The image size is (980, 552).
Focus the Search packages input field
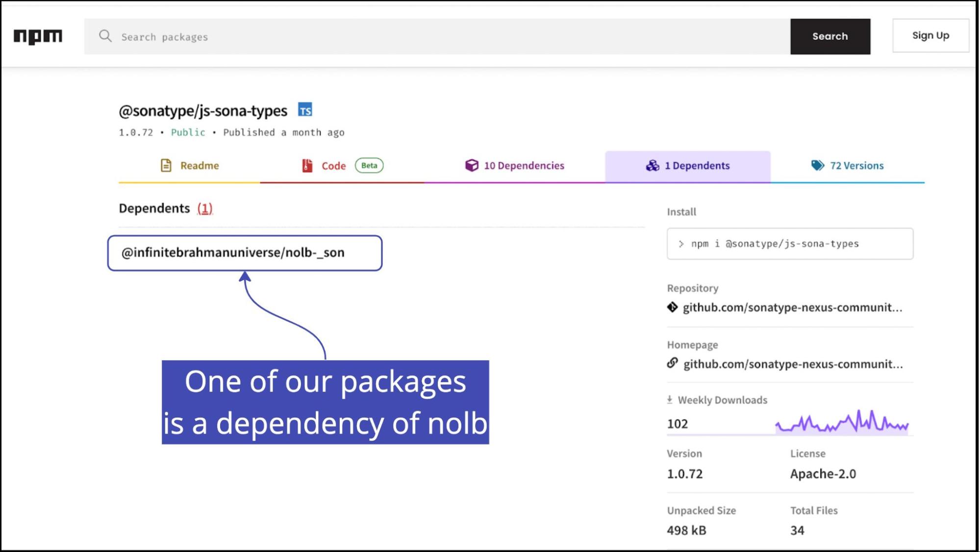point(436,37)
